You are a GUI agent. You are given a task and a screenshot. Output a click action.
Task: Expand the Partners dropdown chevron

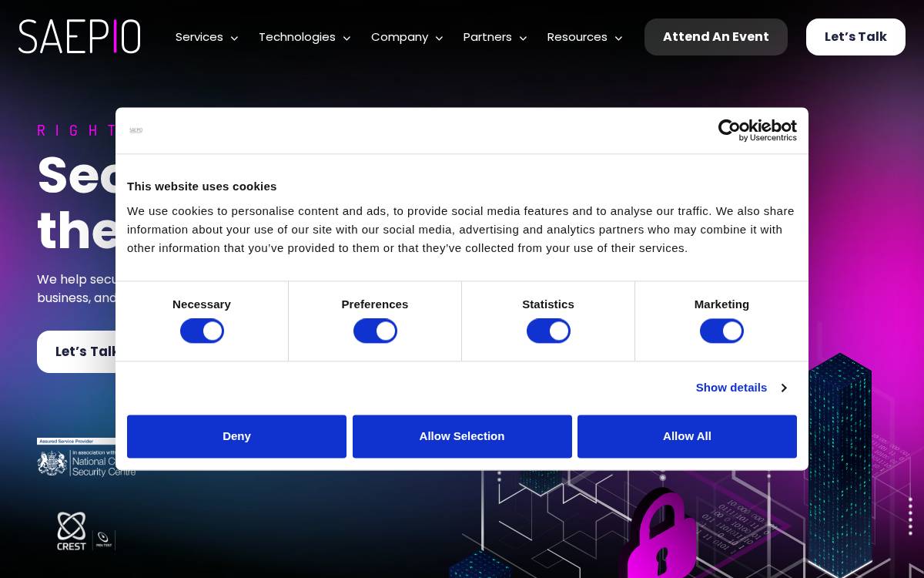coord(523,38)
